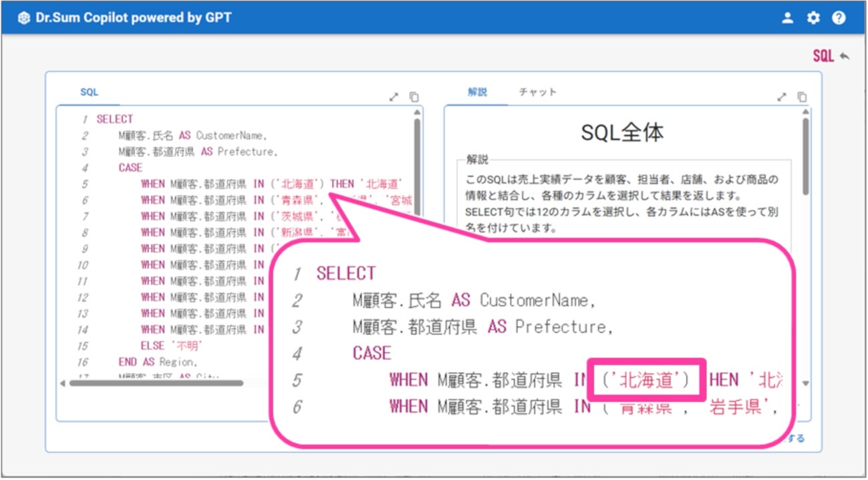Open the help question mark icon
Screen dimensions: 868x480
[x=839, y=18]
